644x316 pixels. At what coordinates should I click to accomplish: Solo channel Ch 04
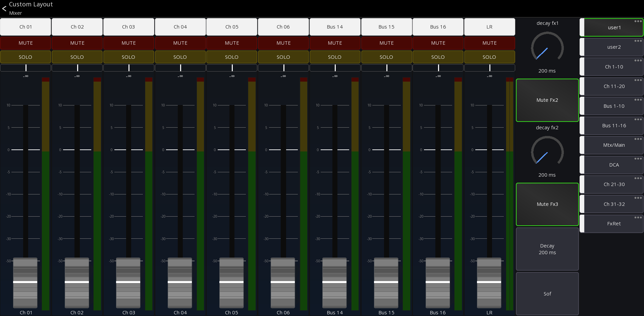pyautogui.click(x=180, y=57)
